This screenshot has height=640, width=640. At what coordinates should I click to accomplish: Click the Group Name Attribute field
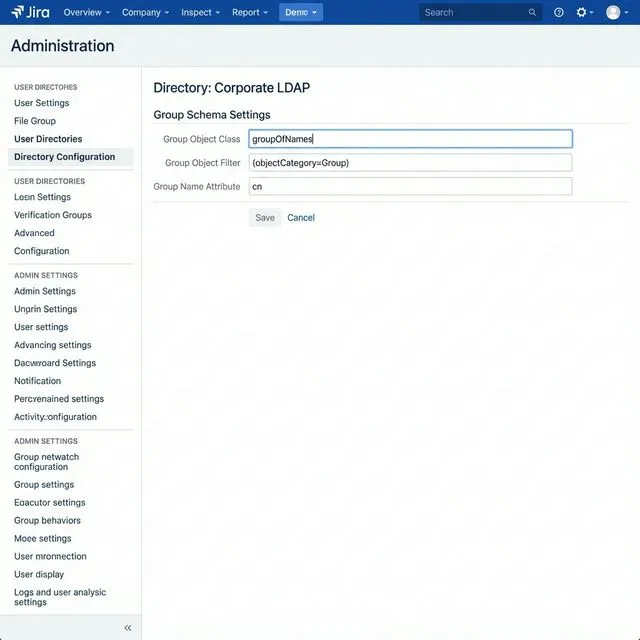point(410,186)
